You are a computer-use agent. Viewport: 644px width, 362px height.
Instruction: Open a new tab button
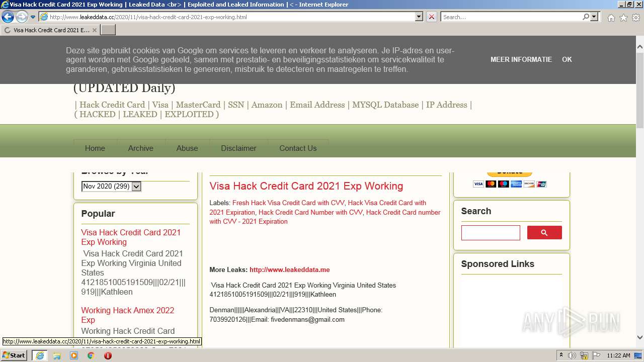click(108, 30)
